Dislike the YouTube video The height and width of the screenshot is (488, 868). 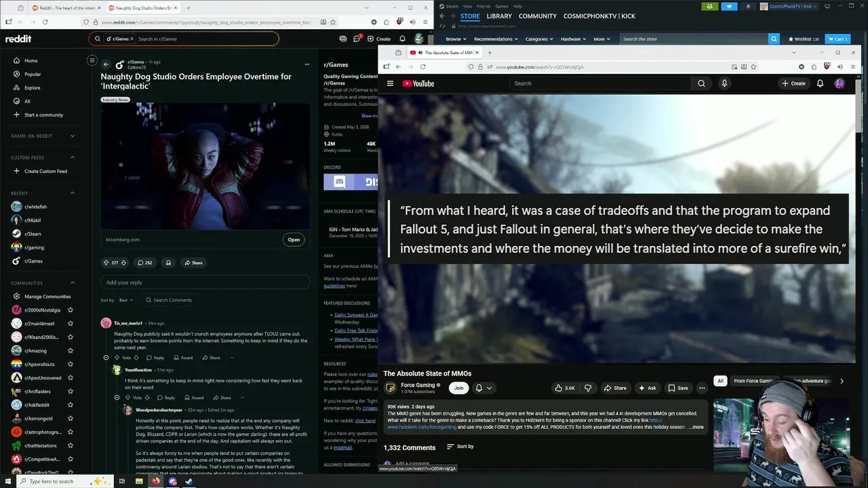tap(588, 388)
